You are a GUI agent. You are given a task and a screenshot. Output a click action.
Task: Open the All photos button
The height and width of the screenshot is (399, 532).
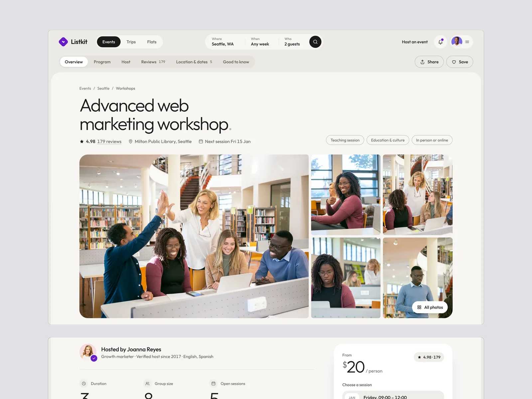430,307
